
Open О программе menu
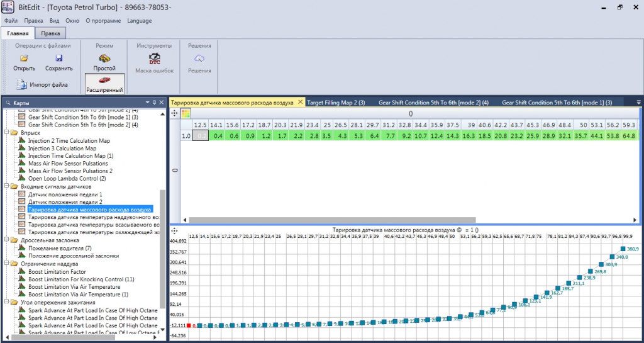pyautogui.click(x=104, y=21)
